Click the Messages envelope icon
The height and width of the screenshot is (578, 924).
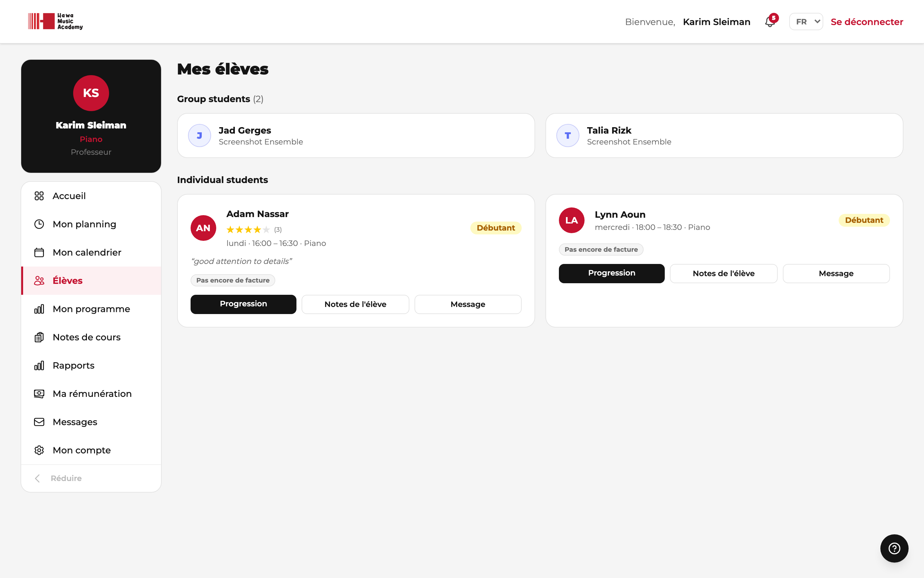pos(39,422)
